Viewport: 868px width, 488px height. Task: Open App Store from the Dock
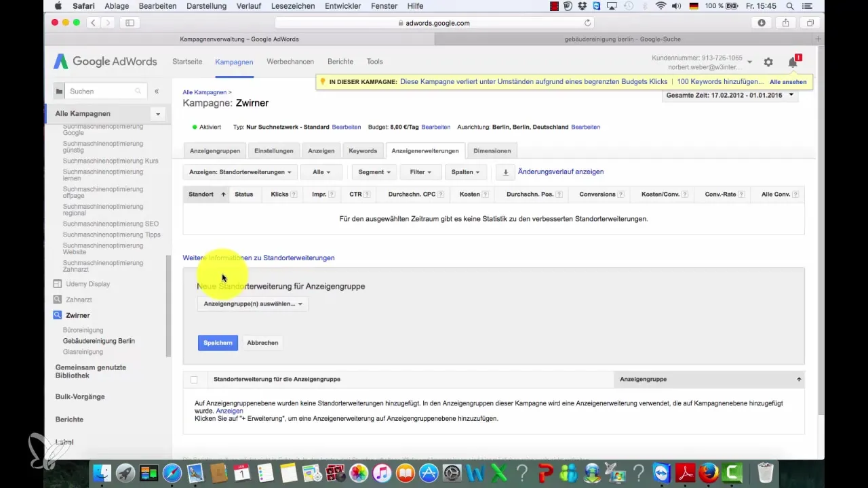click(x=429, y=472)
